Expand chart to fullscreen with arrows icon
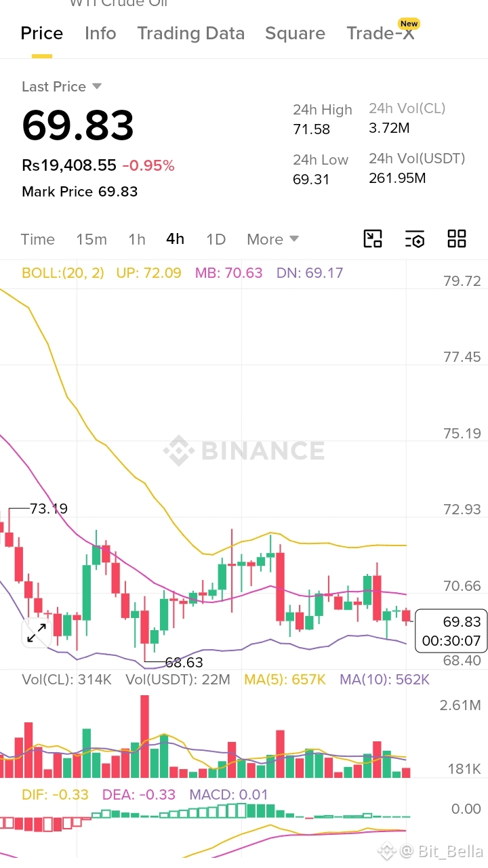The width and height of the screenshot is (488, 868). 37,633
